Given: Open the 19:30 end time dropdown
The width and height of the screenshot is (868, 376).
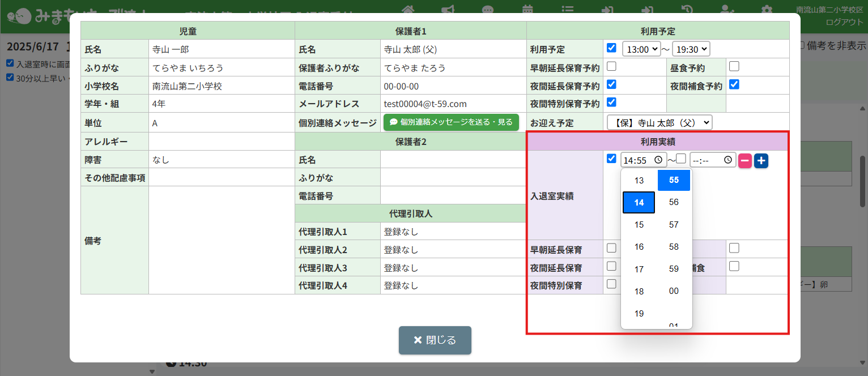Looking at the screenshot, I should coord(691,49).
